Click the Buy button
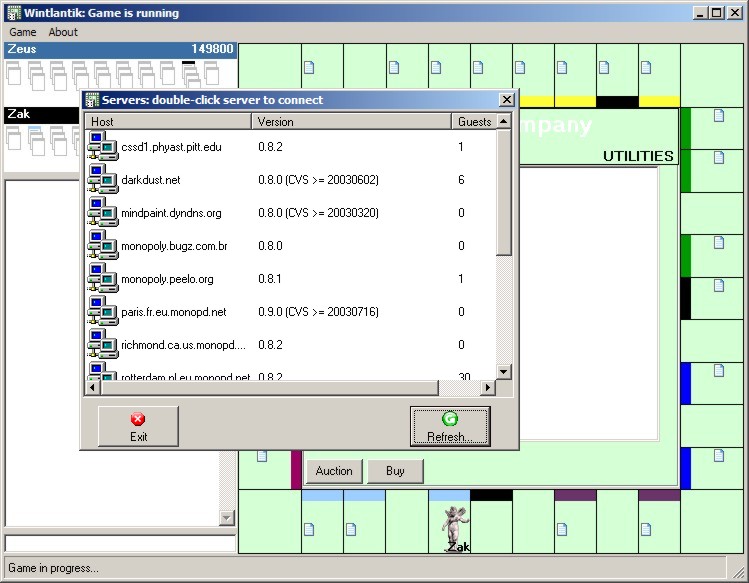 (395, 471)
